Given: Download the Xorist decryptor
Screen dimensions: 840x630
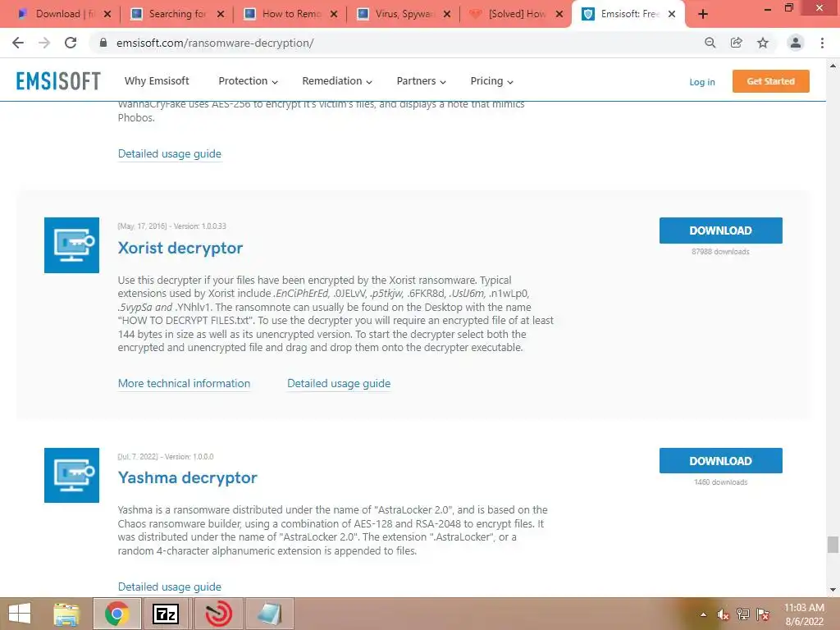Looking at the screenshot, I should tap(720, 231).
